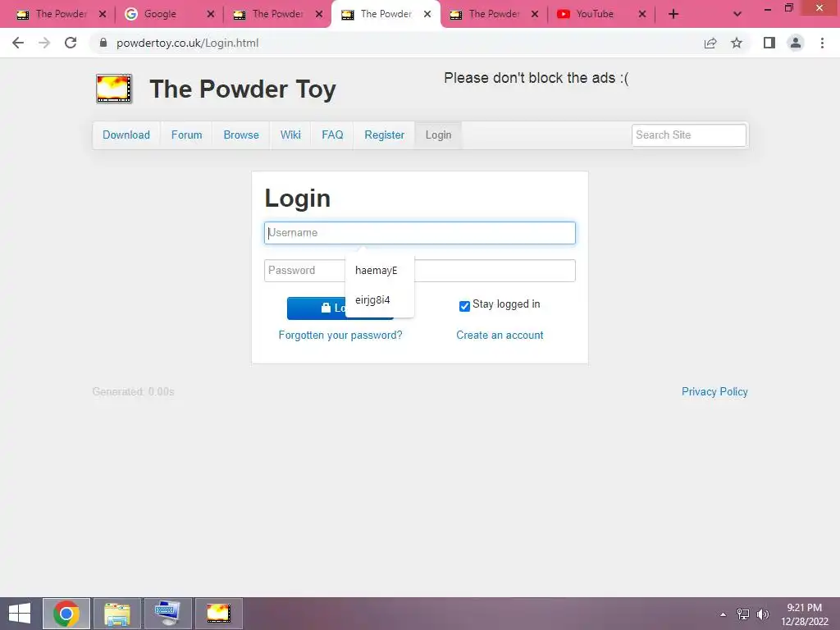Select the Login nav item
The width and height of the screenshot is (840, 630).
tap(438, 135)
